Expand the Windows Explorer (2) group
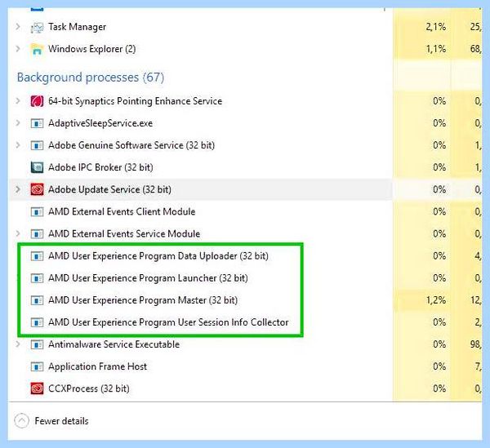 point(18,49)
